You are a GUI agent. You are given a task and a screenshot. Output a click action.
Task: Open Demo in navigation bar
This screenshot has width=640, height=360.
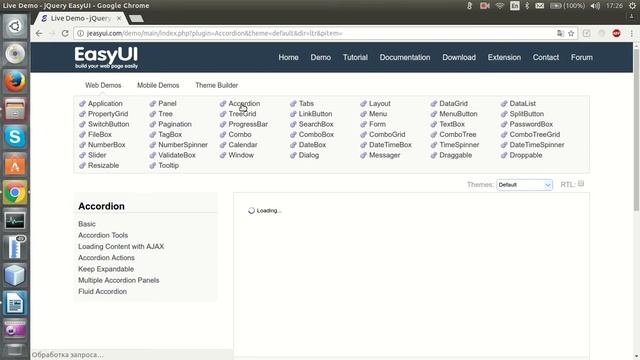(x=320, y=58)
